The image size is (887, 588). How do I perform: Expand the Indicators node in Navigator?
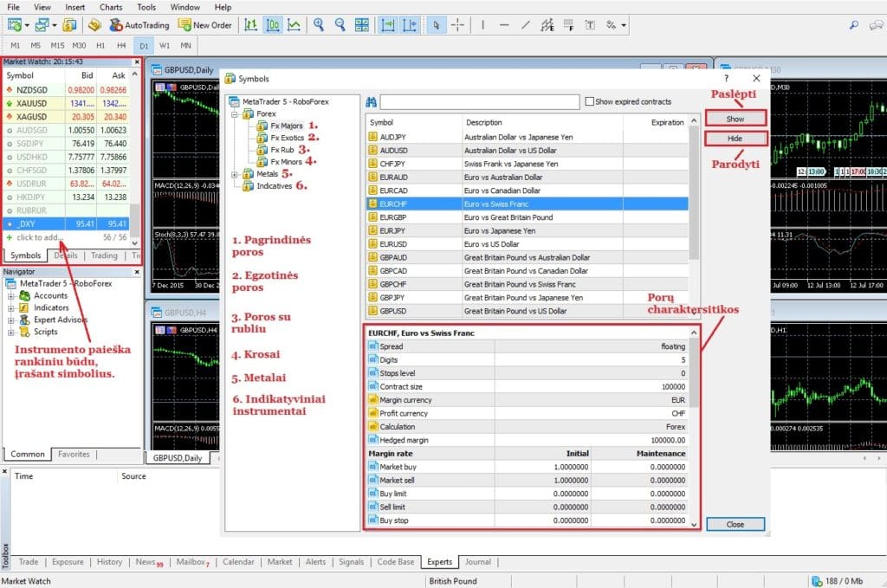(10, 308)
